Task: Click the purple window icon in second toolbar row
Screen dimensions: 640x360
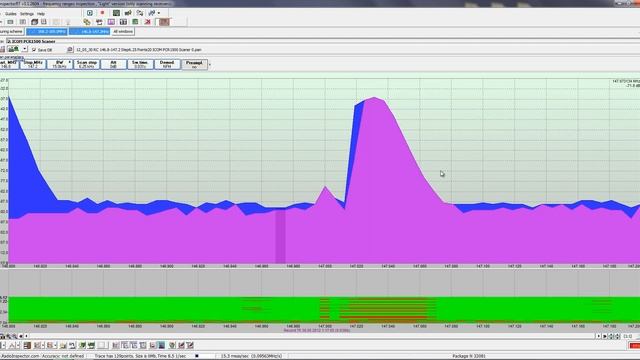Action: pos(111,22)
